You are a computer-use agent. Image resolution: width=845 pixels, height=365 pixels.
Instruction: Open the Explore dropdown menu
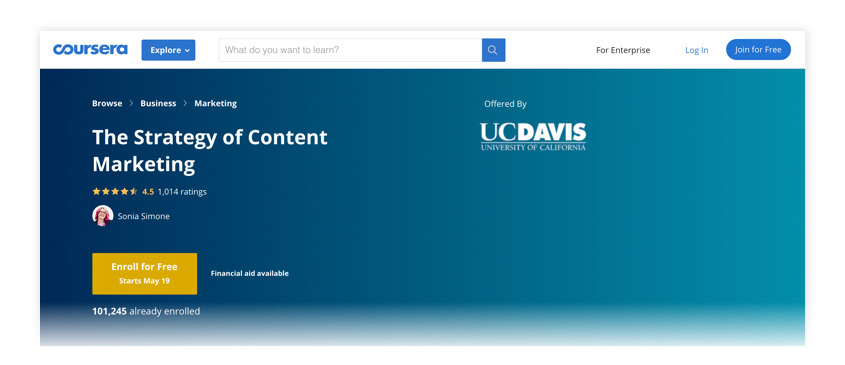pos(168,50)
